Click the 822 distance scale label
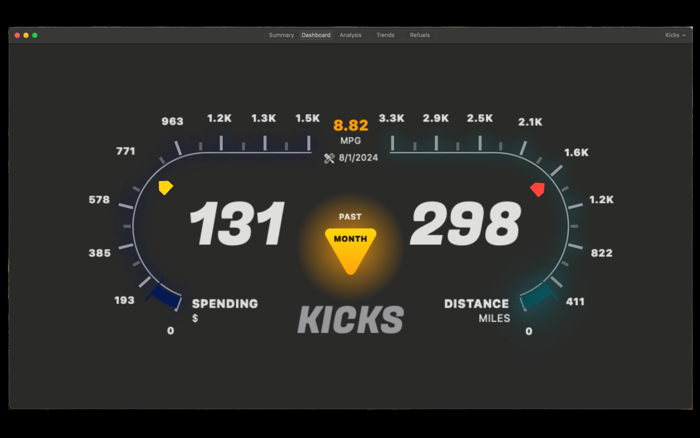This screenshot has height=438, width=700. (x=602, y=253)
